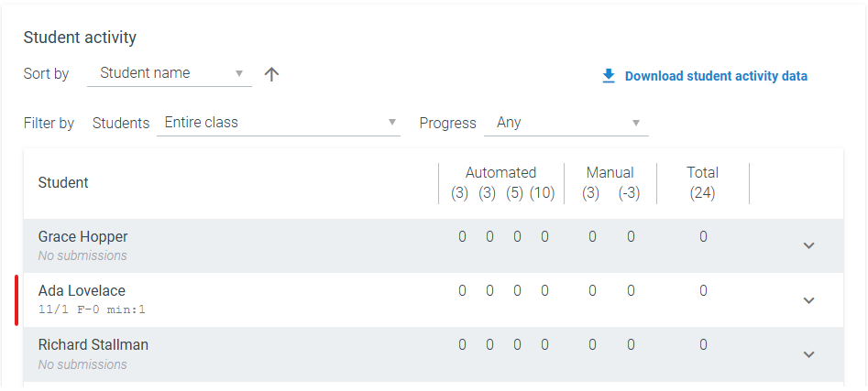Select the Grace Hopper student name

pos(83,236)
